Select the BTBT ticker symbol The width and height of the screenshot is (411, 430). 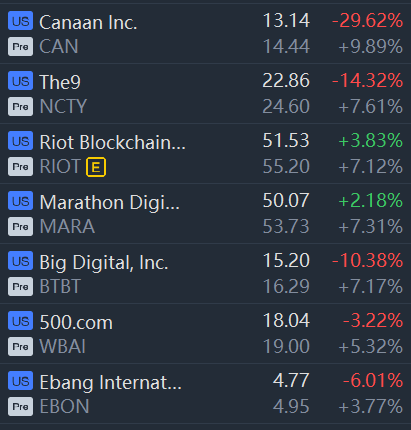coord(60,286)
